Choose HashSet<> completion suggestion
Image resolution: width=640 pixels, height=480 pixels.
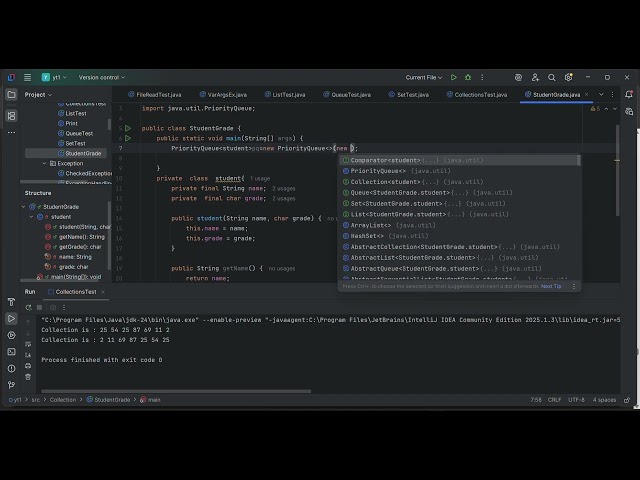459,236
